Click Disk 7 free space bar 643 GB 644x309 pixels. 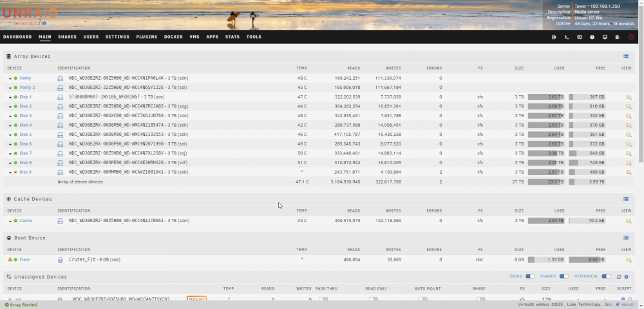[x=587, y=153]
